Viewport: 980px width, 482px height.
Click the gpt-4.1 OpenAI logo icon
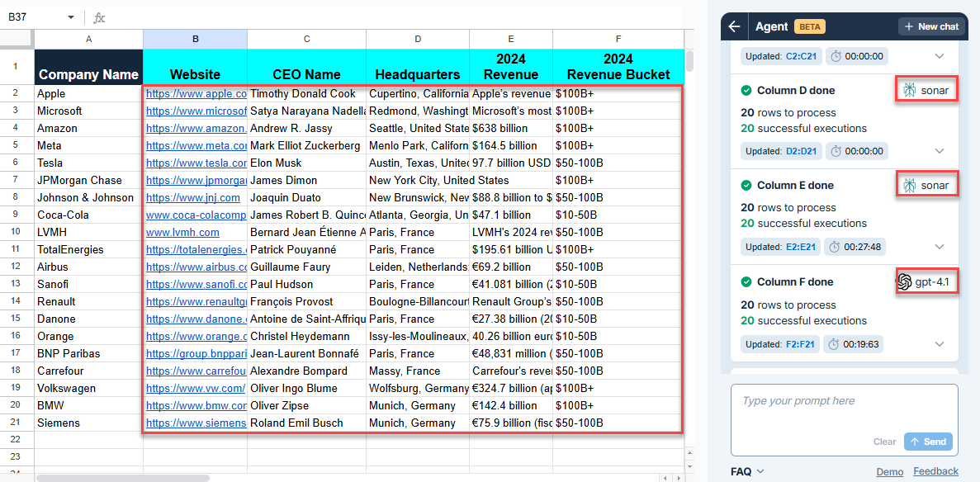pyautogui.click(x=905, y=282)
